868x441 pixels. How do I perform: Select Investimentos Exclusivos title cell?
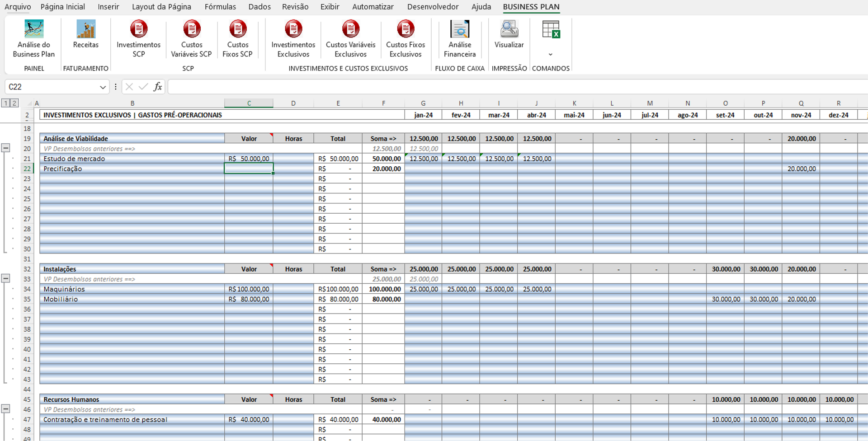click(x=222, y=115)
